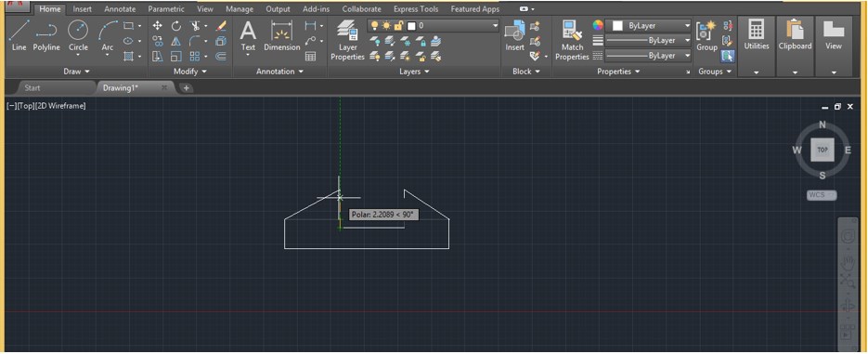
Task: Click the object color wheel swatch
Action: click(597, 25)
